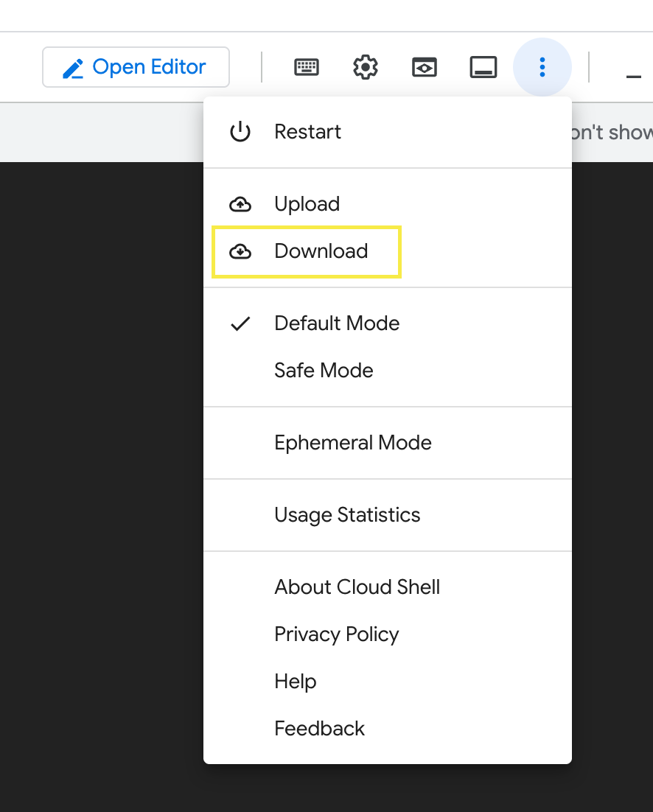The height and width of the screenshot is (812, 653).
Task: Click the Upload cloud icon
Action: (x=240, y=204)
